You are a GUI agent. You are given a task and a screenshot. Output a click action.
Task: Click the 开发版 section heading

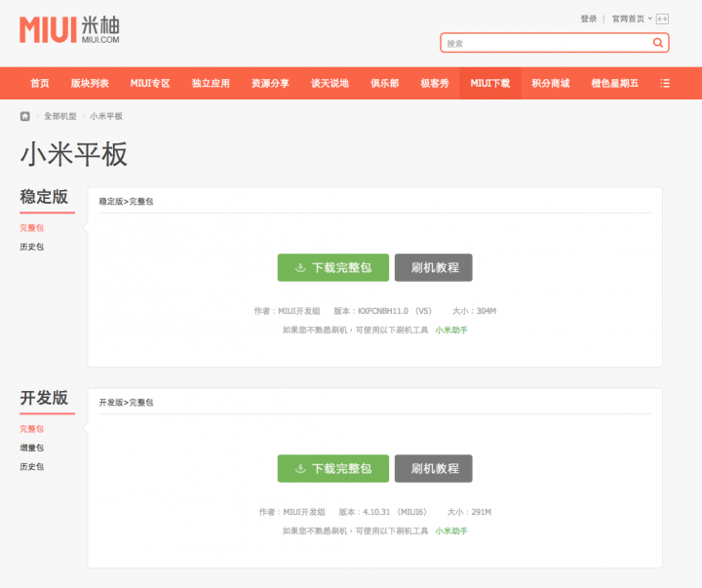44,398
